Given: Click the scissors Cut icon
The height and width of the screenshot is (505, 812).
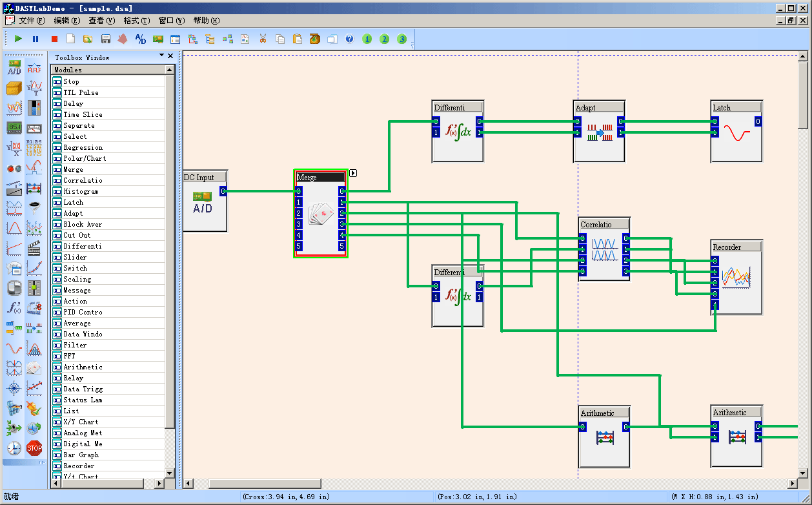Looking at the screenshot, I should pos(263,39).
